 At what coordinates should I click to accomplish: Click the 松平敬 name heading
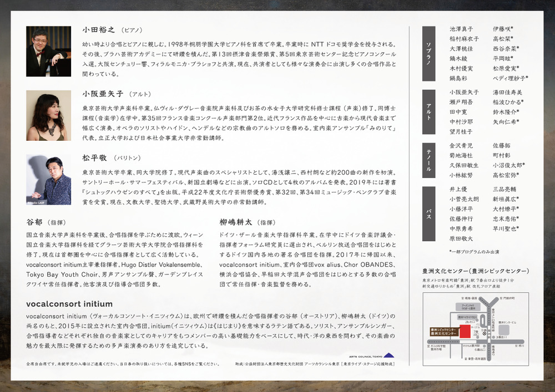pos(94,158)
